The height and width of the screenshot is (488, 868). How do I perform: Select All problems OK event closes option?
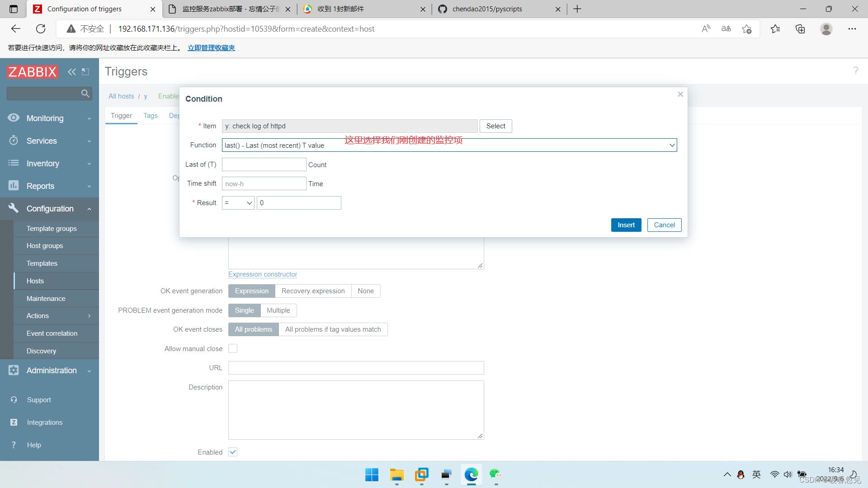[252, 329]
